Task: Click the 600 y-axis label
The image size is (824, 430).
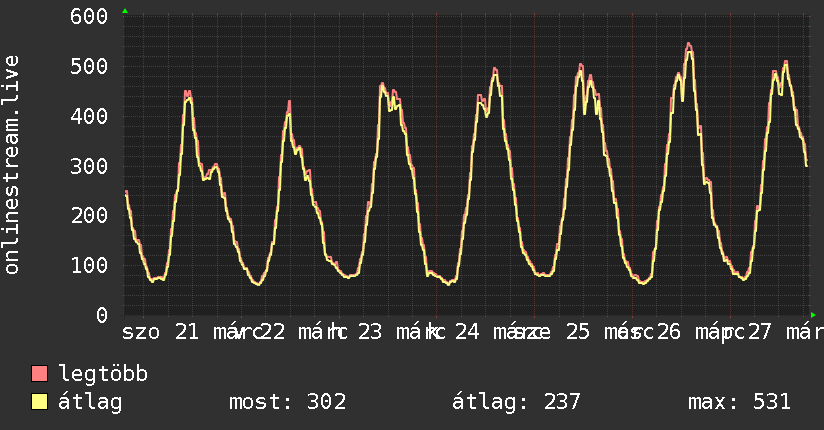Action: 89,16
